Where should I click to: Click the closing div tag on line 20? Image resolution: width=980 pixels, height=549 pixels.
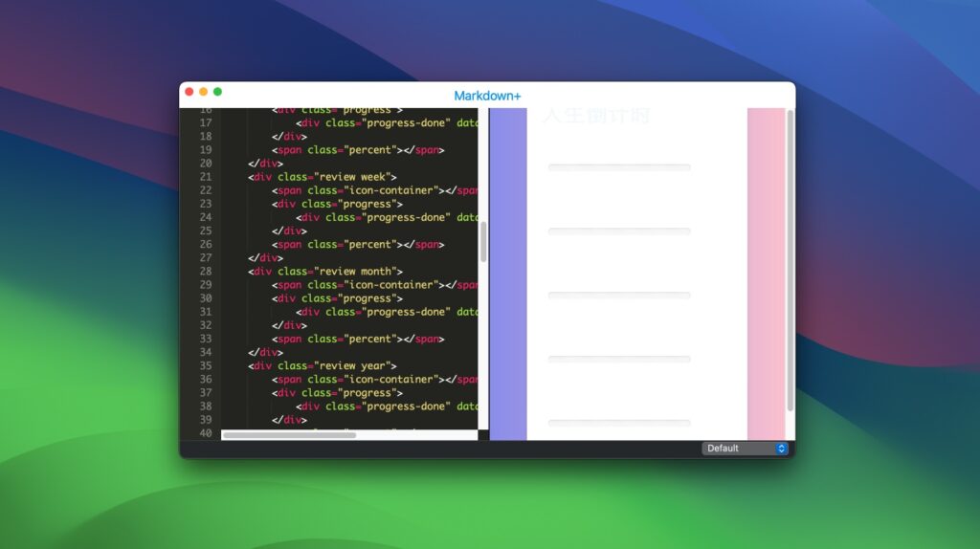point(265,164)
